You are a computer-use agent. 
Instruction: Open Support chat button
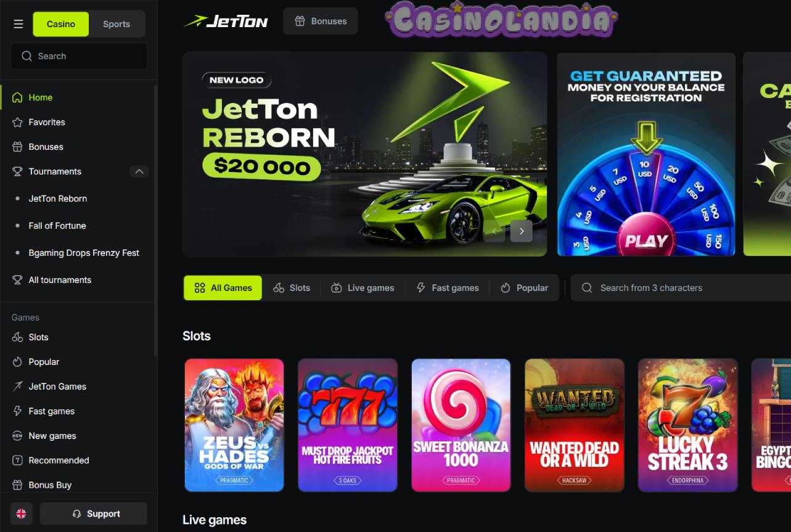pos(94,514)
